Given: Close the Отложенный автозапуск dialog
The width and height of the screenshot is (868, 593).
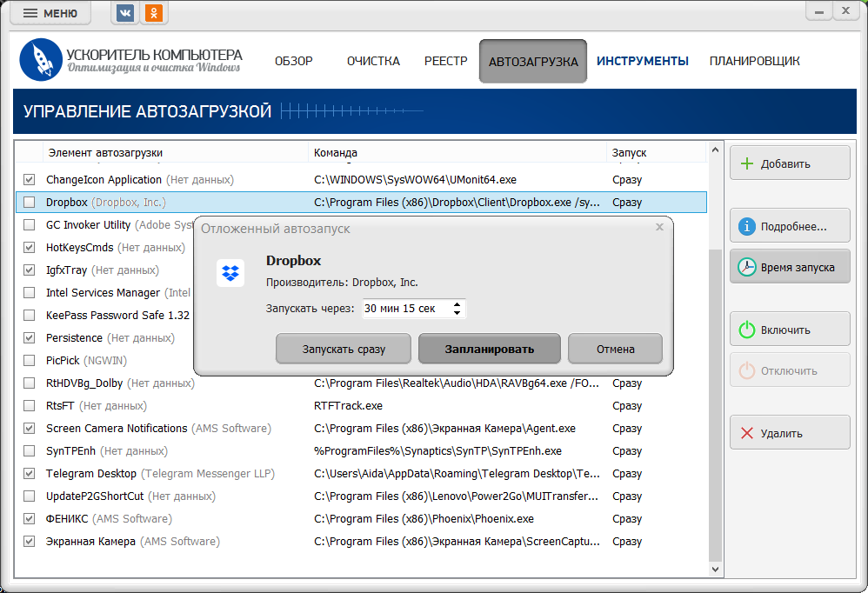Looking at the screenshot, I should point(659,227).
